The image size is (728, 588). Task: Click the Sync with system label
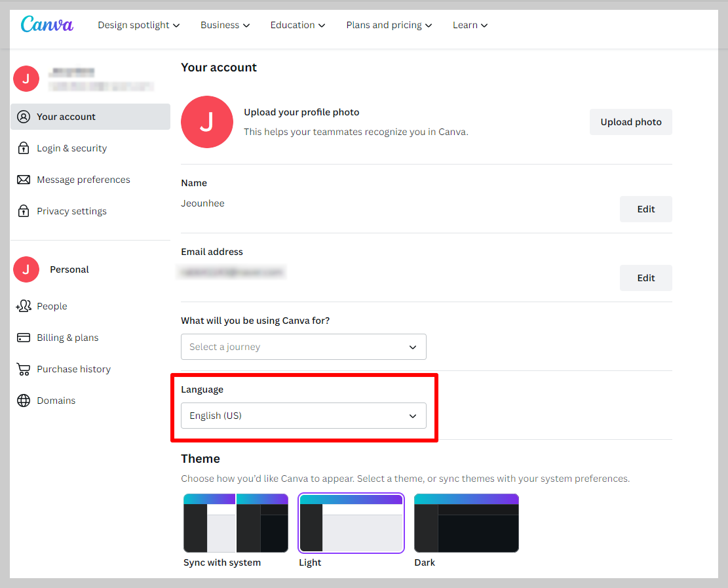[222, 562]
